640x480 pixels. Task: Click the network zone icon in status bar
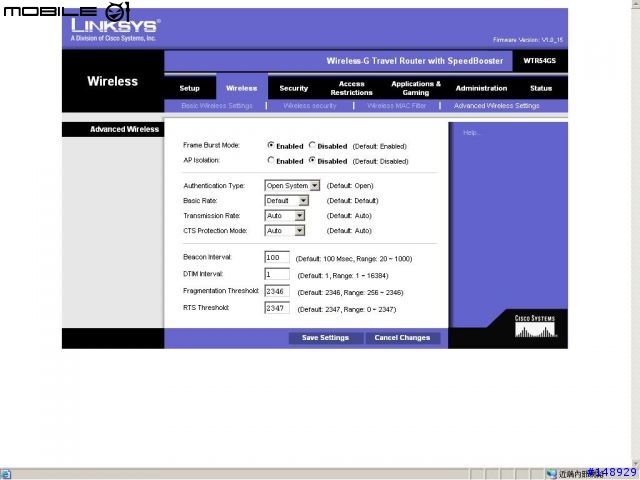551,474
